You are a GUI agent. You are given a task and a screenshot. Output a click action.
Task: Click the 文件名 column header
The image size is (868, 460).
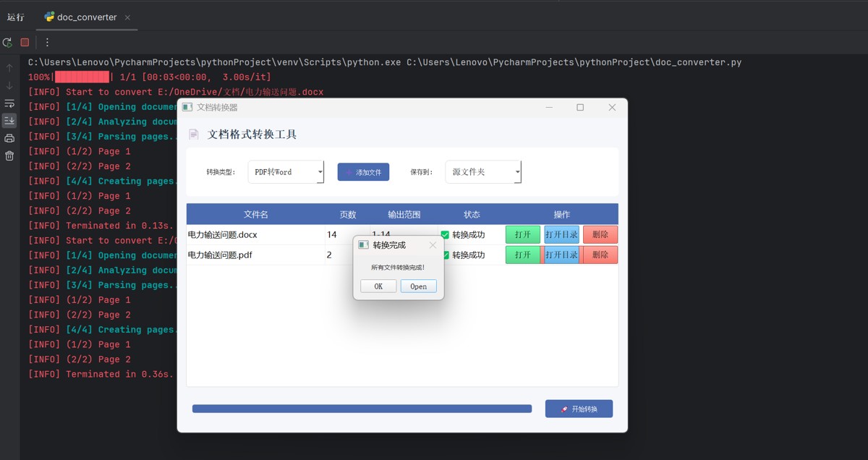coord(256,215)
